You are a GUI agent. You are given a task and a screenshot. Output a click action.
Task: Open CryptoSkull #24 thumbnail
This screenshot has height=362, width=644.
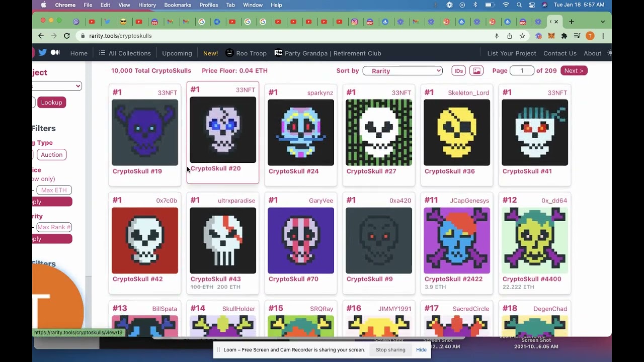click(301, 133)
